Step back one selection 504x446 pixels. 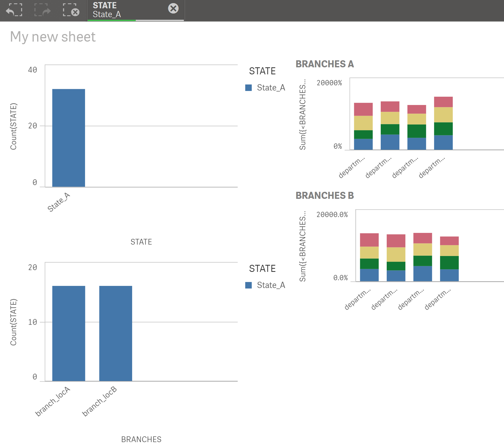[14, 10]
